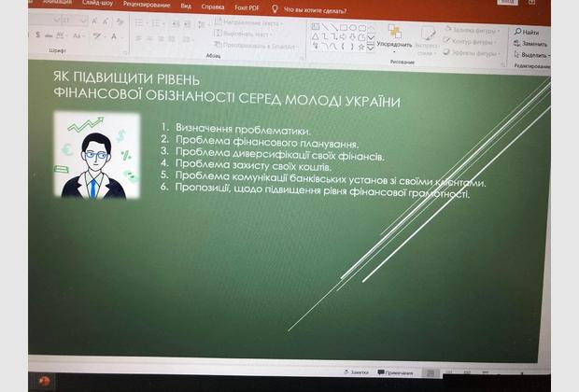Expand the shapes gallery more arrow
Viewport: 579px width, 392px height.
[371, 48]
